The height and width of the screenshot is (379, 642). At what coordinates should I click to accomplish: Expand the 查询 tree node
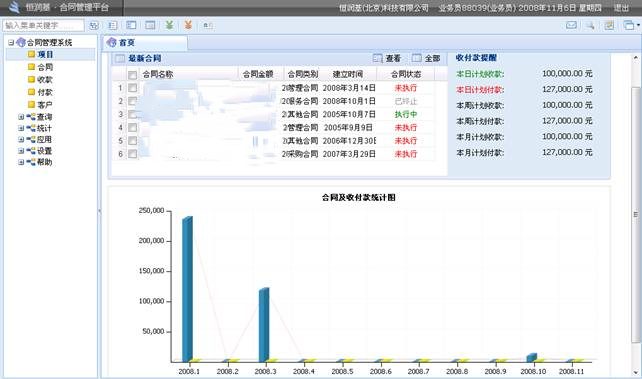pyautogui.click(x=21, y=117)
